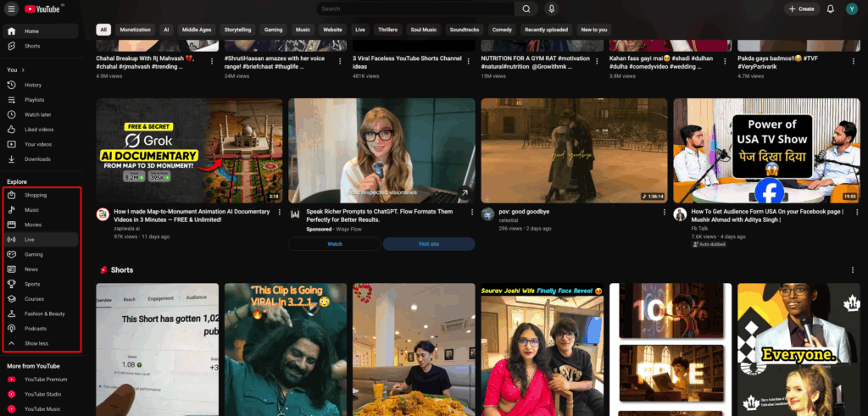The image size is (868, 416).
Task: Open options for Fb Talk video
Action: [856, 213]
